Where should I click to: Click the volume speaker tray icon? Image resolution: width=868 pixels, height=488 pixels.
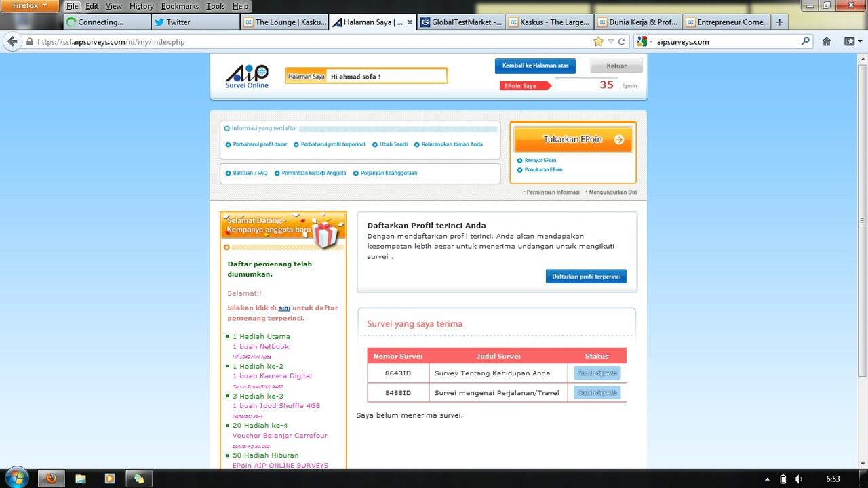pos(798,479)
